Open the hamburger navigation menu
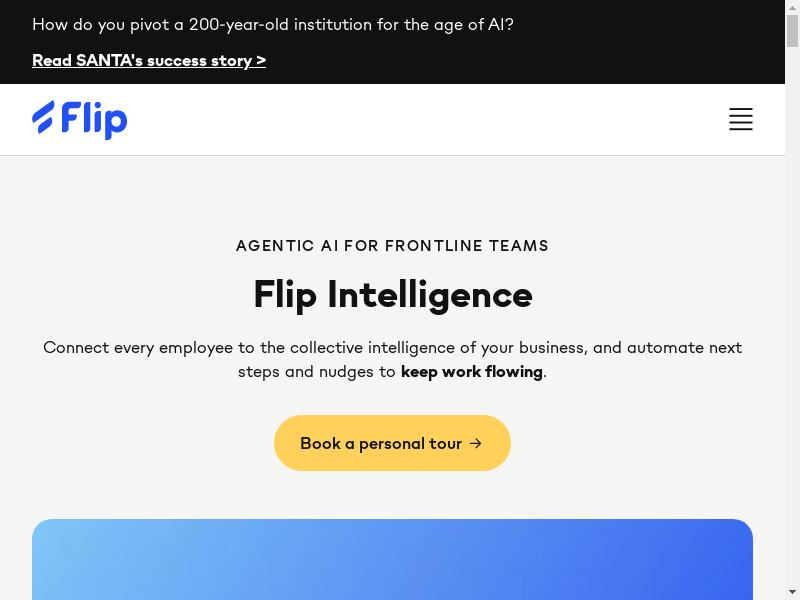The width and height of the screenshot is (800, 600). (741, 120)
